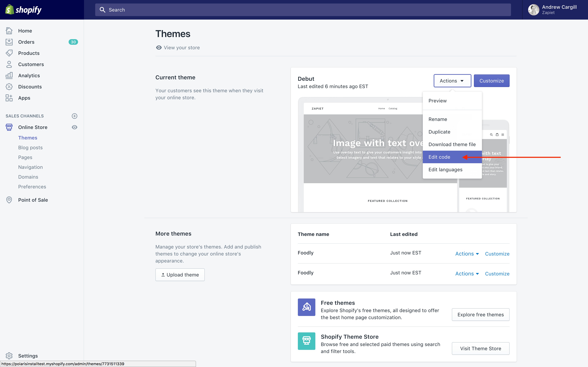588x367 pixels.
Task: Add a sales channel plus icon
Action: [x=75, y=116]
